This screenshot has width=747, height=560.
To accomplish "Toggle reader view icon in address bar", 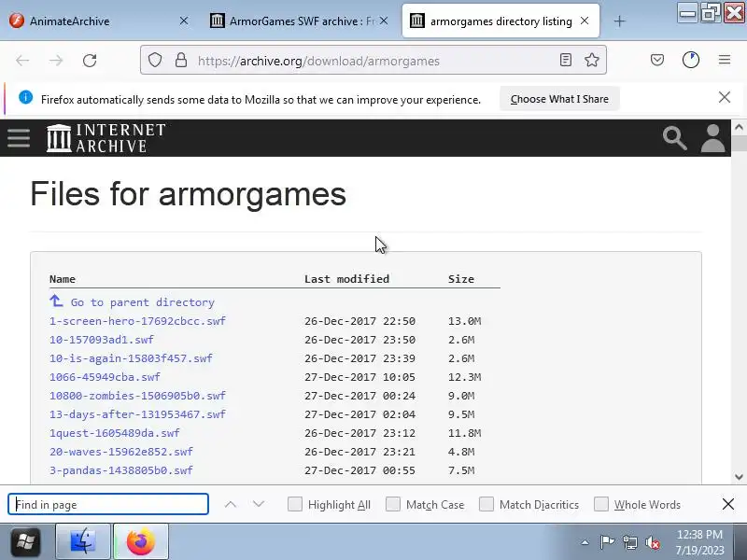I will coord(566,60).
